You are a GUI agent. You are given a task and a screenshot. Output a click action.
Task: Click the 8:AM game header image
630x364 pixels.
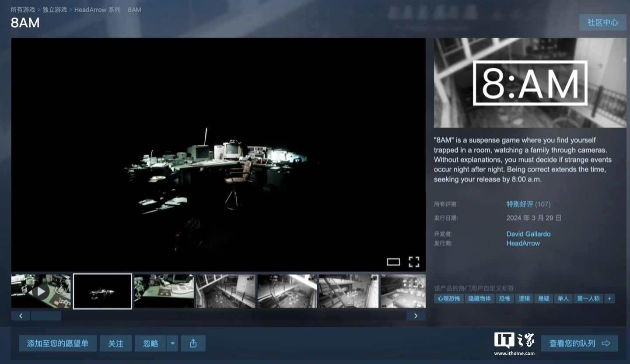pos(530,83)
